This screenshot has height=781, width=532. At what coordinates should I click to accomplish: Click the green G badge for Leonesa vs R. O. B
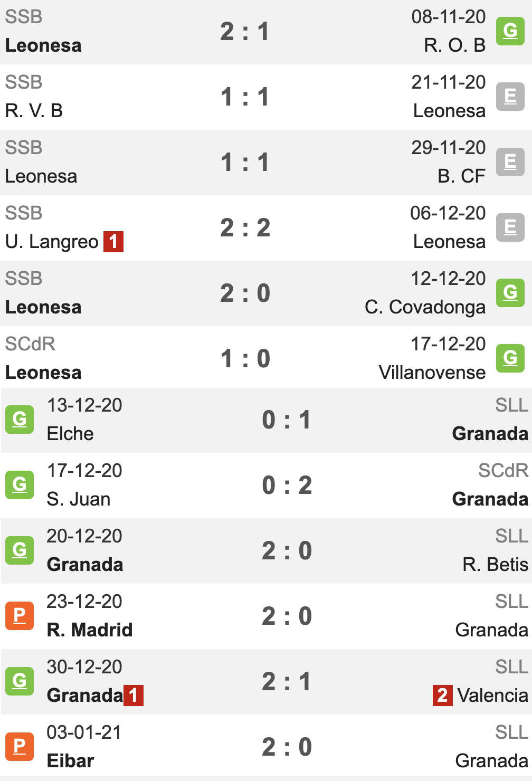click(x=510, y=31)
